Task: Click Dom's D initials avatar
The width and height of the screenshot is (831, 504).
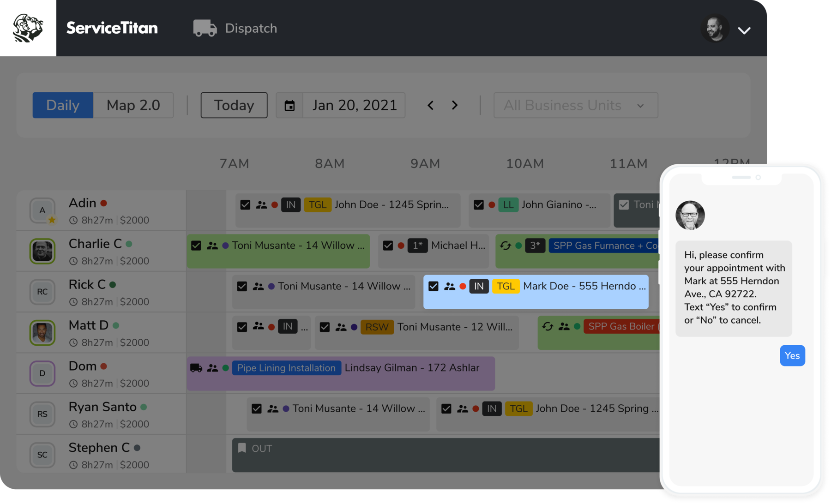Action: (42, 373)
